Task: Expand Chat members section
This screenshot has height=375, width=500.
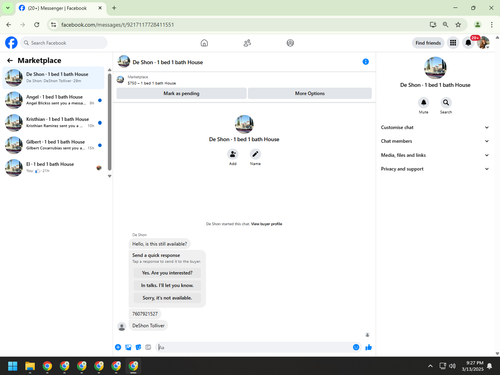Action: [x=435, y=141]
